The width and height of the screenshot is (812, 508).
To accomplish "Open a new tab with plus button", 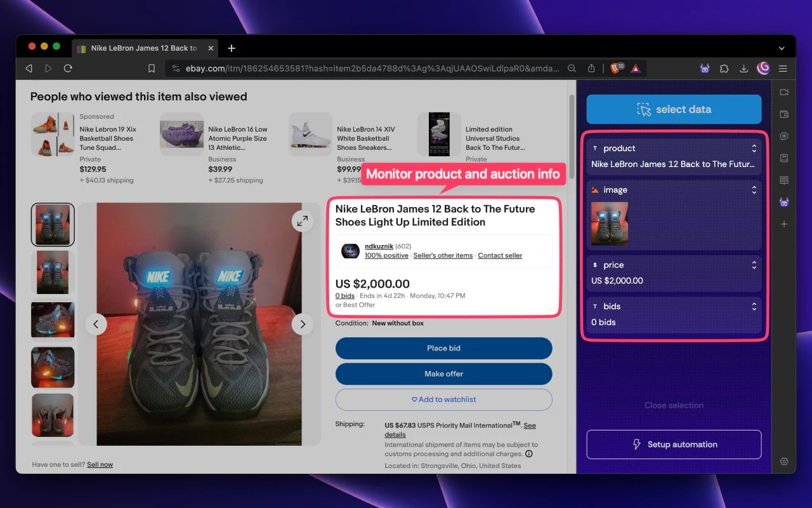I will [232, 48].
